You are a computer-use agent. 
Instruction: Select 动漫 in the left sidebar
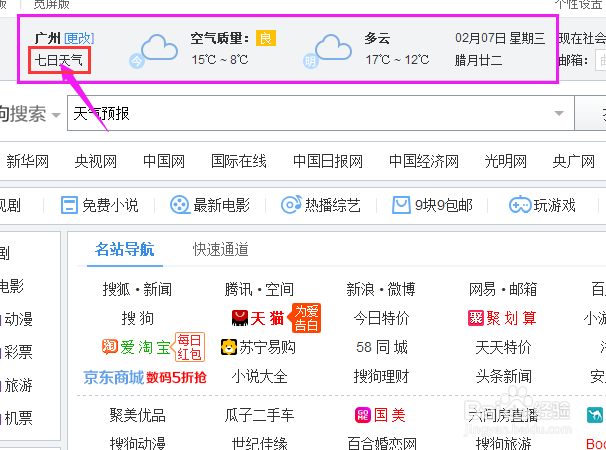(x=18, y=319)
